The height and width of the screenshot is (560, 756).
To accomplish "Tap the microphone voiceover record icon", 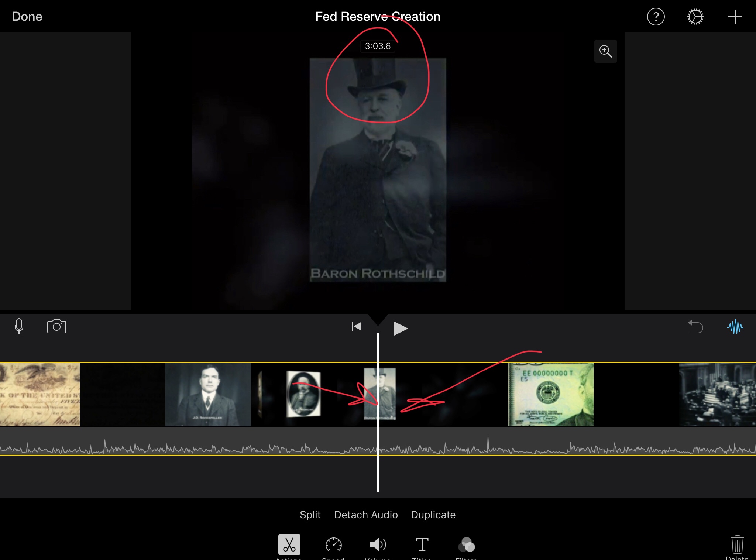I will (19, 326).
